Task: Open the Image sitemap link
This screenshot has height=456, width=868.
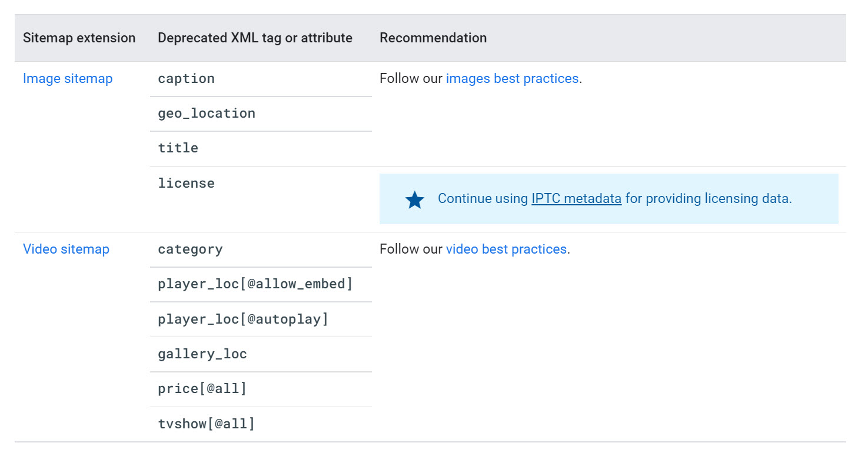Action: pyautogui.click(x=68, y=79)
